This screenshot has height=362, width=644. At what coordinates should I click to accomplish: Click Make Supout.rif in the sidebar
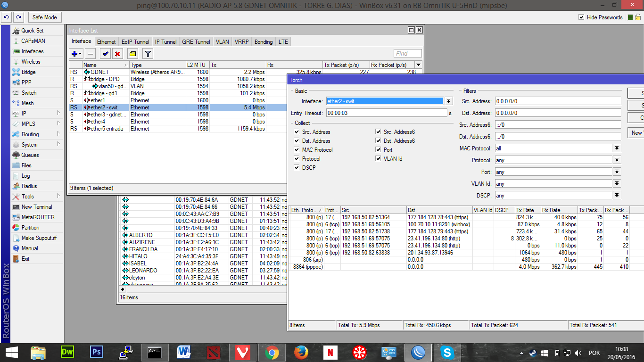pyautogui.click(x=39, y=238)
